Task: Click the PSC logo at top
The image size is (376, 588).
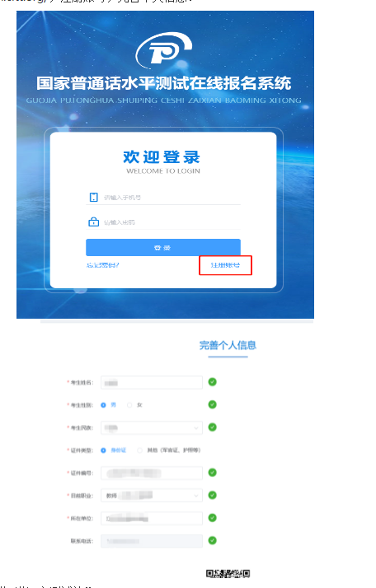Action: (164, 50)
